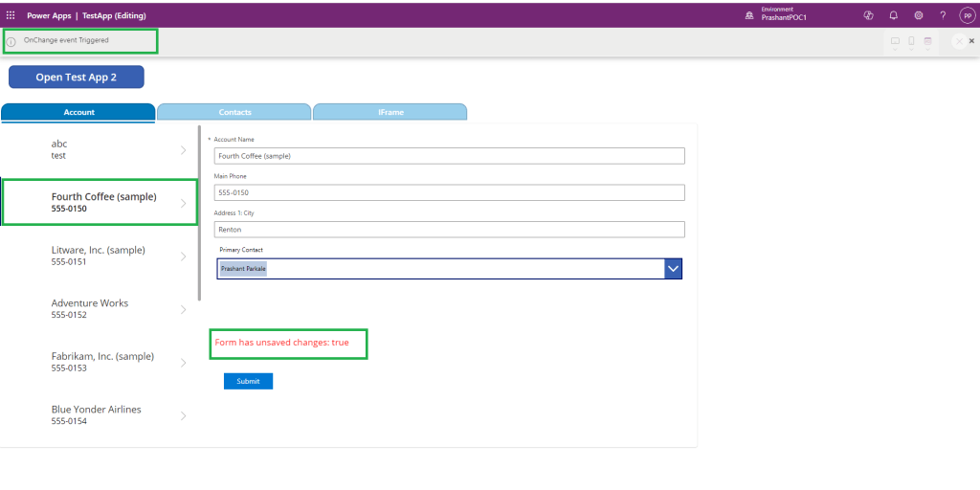This screenshot has width=980, height=490.
Task: Click the help question mark icon
Action: 943,15
